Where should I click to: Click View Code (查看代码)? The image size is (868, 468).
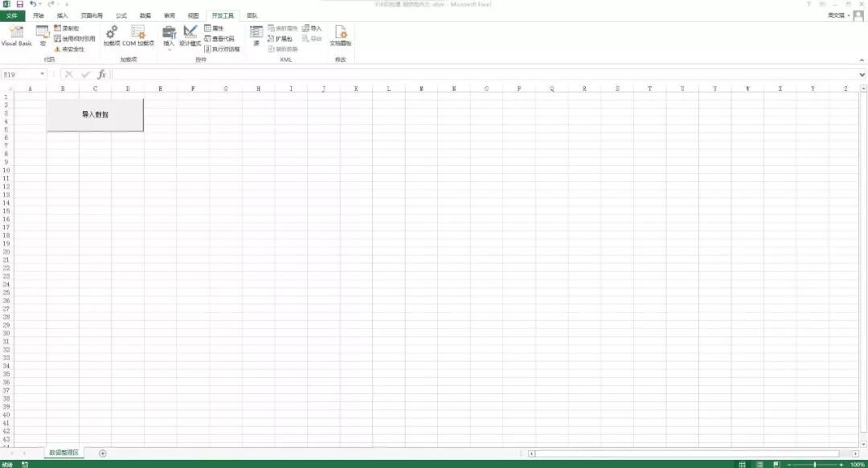tap(219, 39)
